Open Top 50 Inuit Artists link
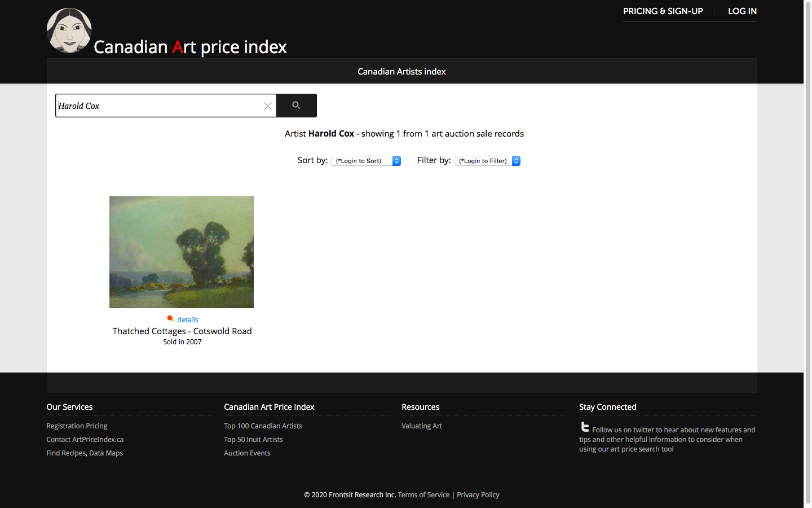Image resolution: width=812 pixels, height=508 pixels. coord(253,440)
